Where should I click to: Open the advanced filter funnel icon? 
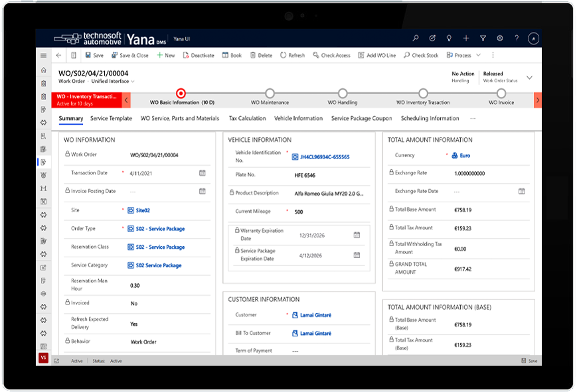point(483,38)
